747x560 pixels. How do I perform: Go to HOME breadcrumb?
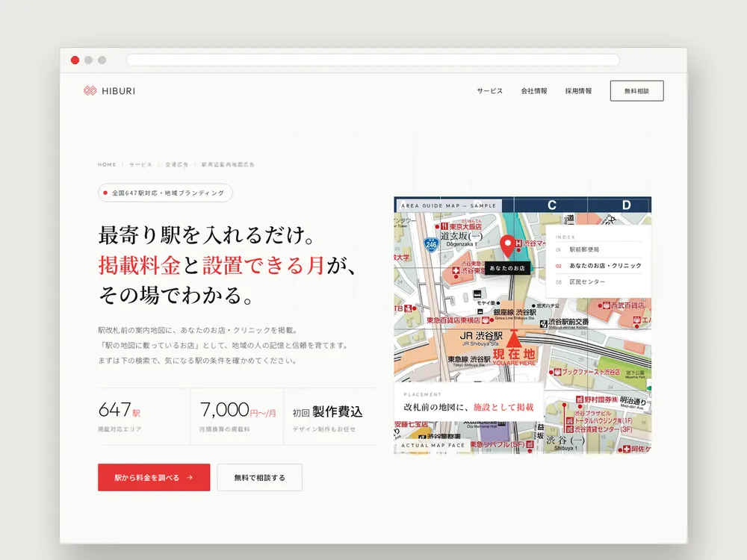coord(107,164)
